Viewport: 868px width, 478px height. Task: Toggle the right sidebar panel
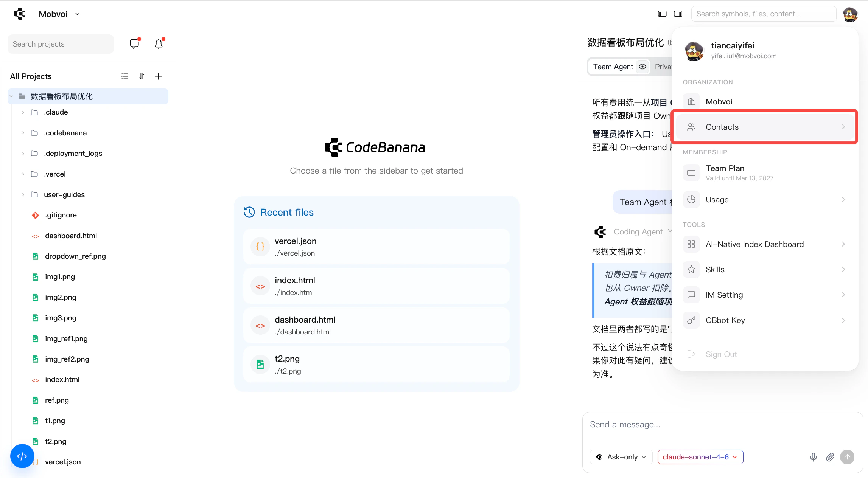click(x=678, y=14)
